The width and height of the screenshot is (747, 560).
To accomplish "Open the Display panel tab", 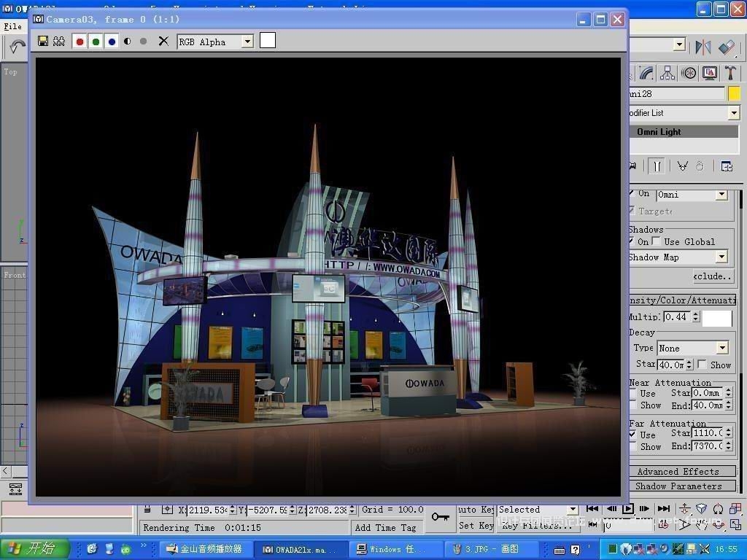I will tap(709, 73).
